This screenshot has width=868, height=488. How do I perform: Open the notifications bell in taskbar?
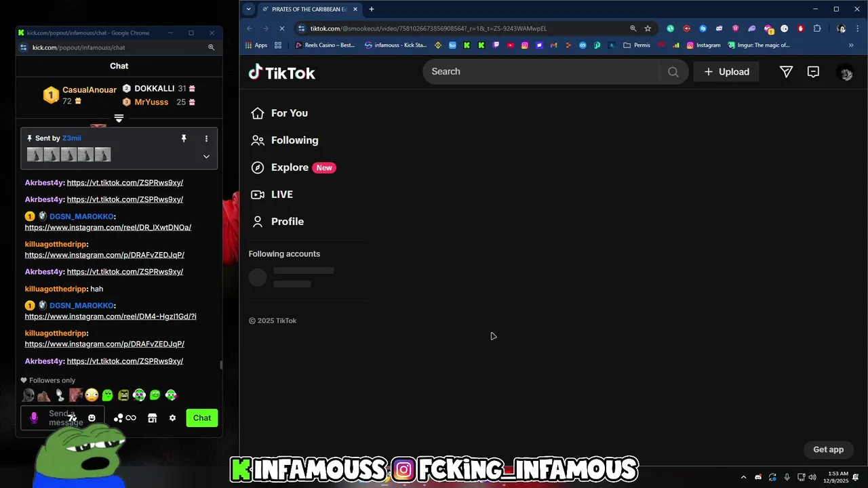coord(856,477)
